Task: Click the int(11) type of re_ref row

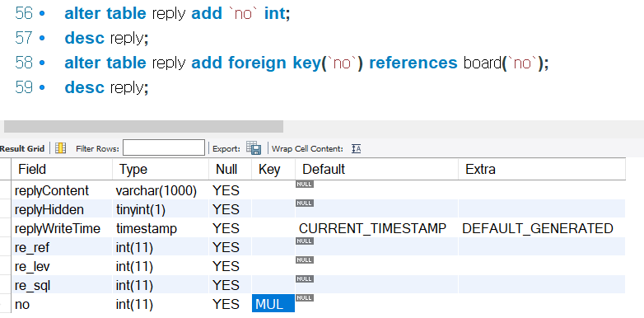Action: (161, 247)
